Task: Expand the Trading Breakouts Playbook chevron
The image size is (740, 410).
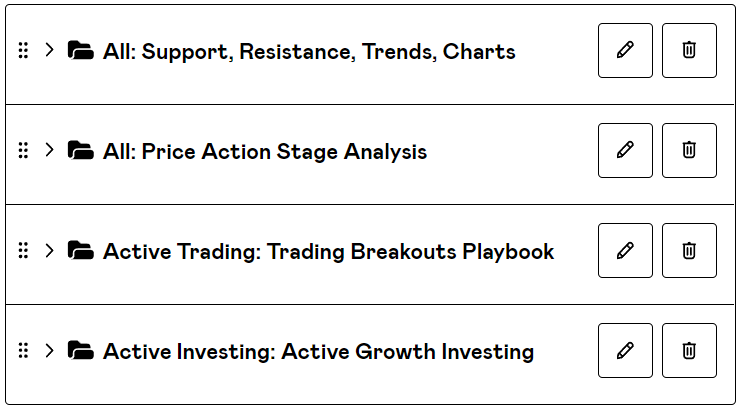Action: click(x=49, y=251)
